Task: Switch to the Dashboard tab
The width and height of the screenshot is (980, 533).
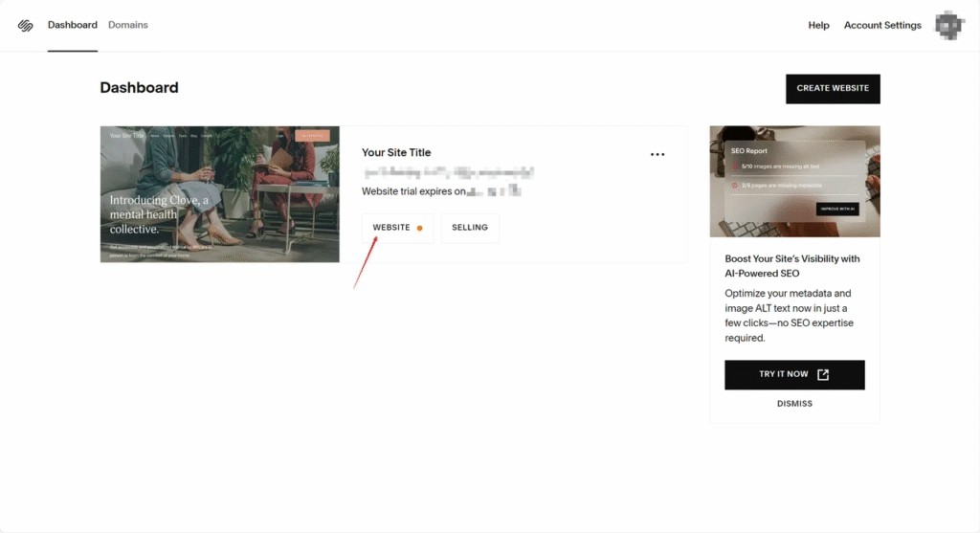Action: click(x=73, y=25)
